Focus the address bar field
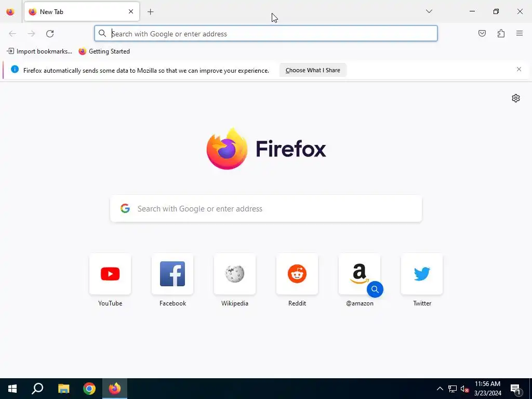The height and width of the screenshot is (399, 532). tap(266, 34)
